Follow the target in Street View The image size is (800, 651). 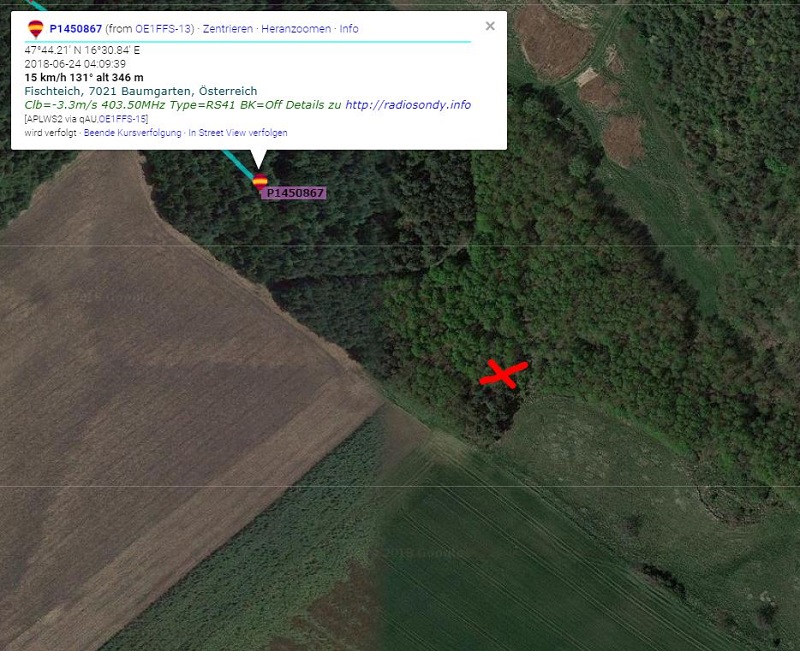tap(238, 133)
